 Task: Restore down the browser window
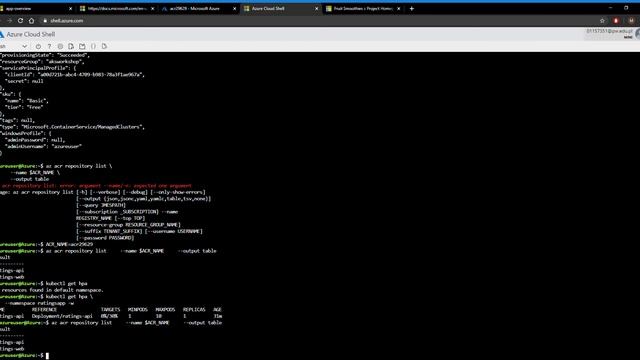626,8
